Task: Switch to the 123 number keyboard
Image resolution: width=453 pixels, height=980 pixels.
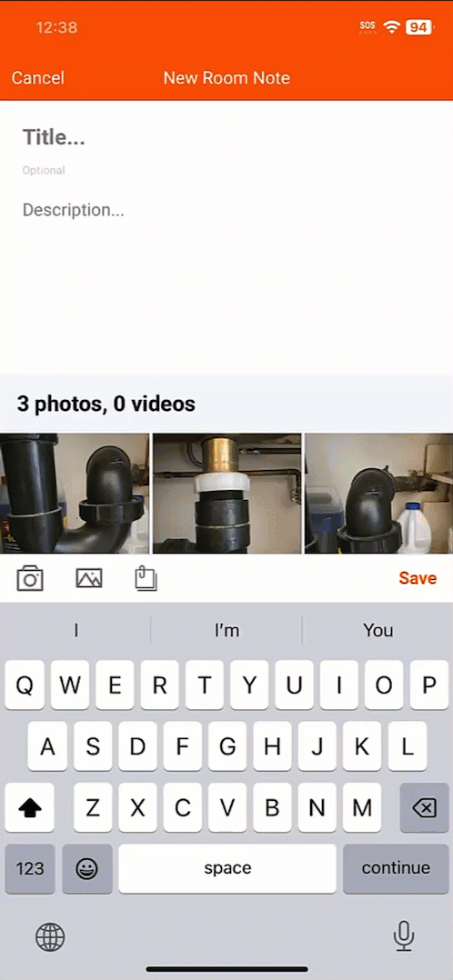Action: click(x=30, y=868)
